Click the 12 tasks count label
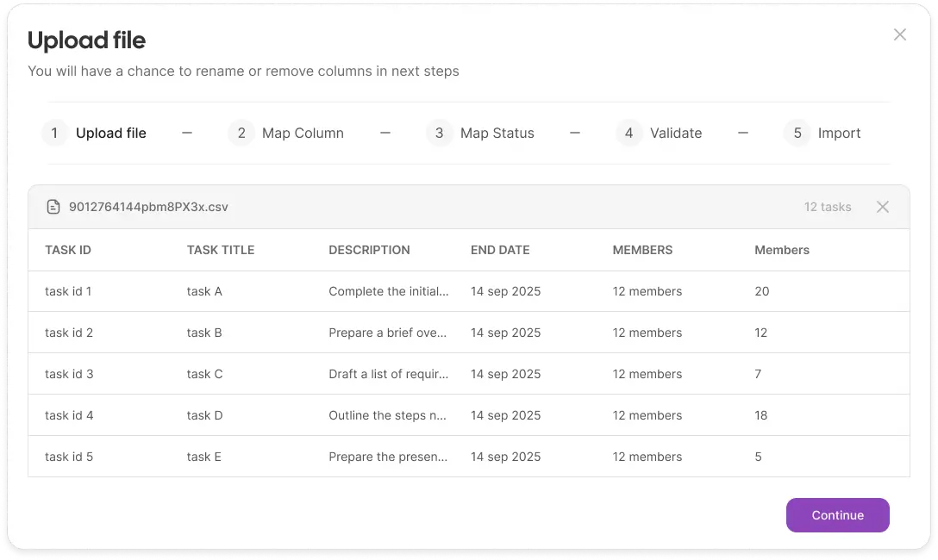The image size is (938, 560). (828, 207)
